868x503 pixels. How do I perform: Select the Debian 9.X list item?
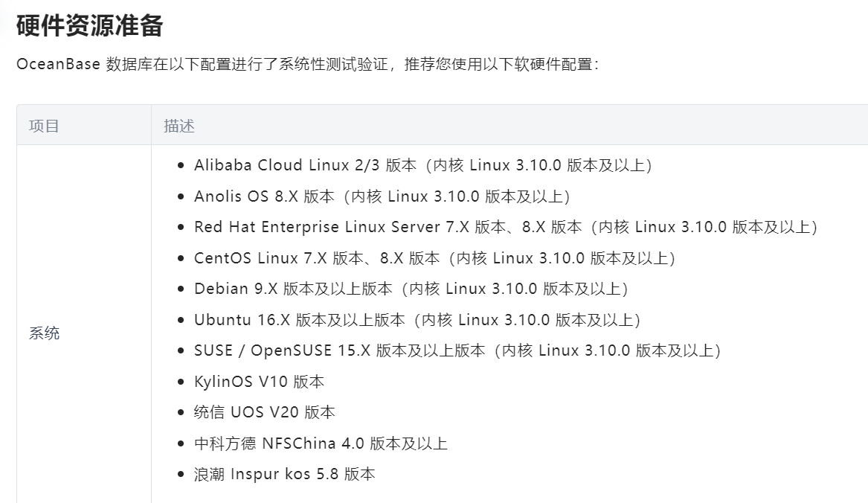[411, 289]
